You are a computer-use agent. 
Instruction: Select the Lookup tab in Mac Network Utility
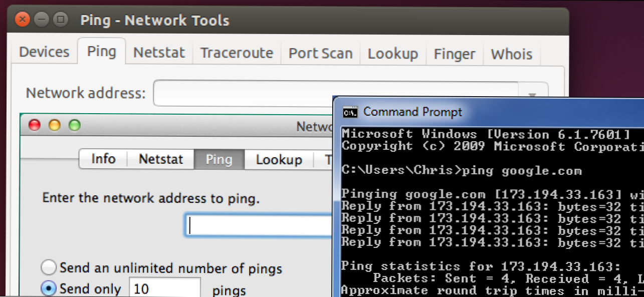pyautogui.click(x=279, y=159)
